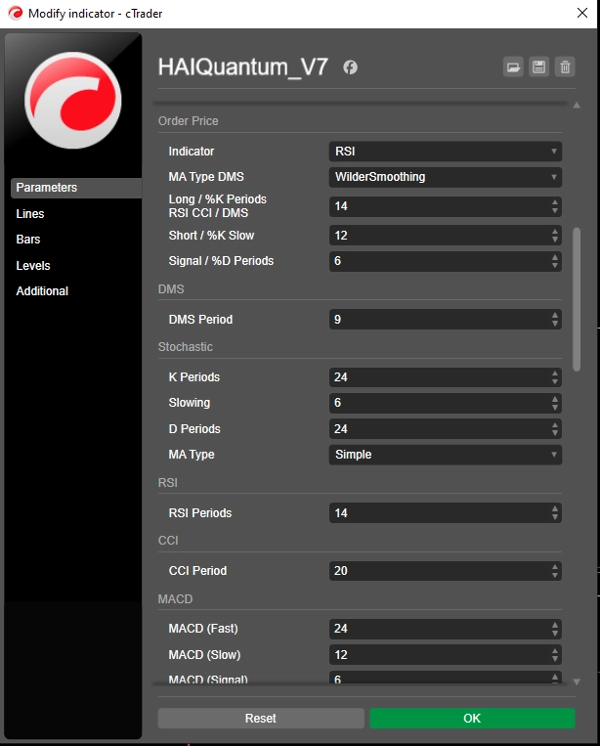The width and height of the screenshot is (600, 746).
Task: Click the MACD section heading
Action: tap(175, 599)
